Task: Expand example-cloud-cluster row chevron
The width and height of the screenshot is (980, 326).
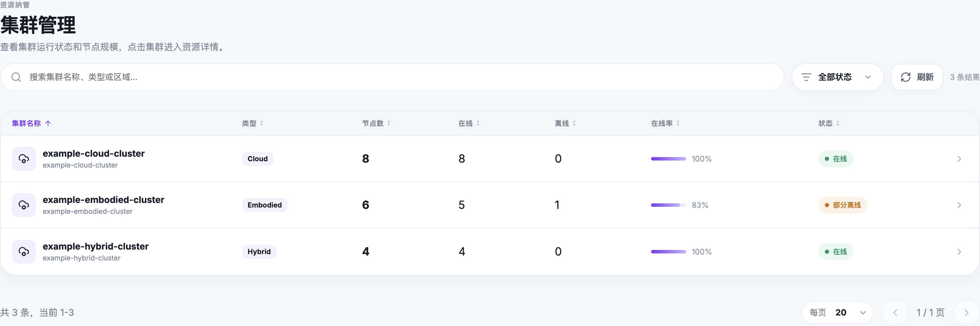Action: coord(959,159)
